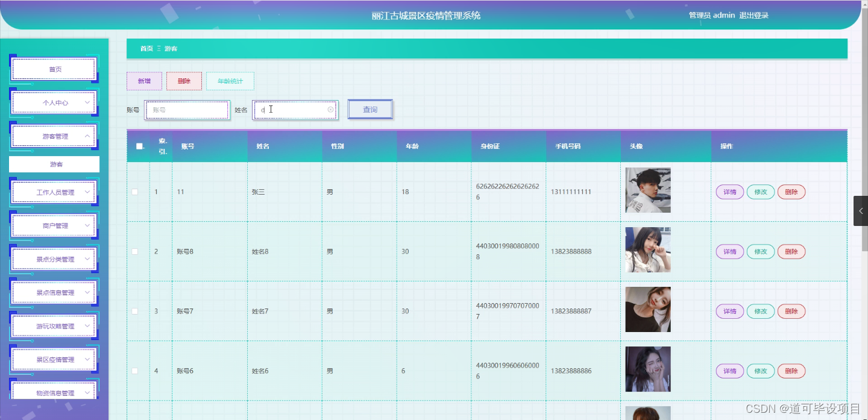
Task: Open the avatar photo of 姓名7
Action: click(648, 309)
